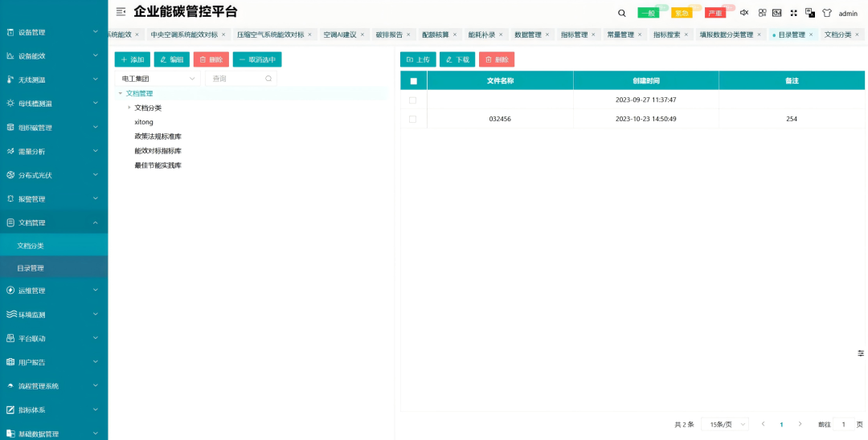Click the 基础数据管理 sidebar icon
Screen dimensions: 868x440
click(x=10, y=434)
